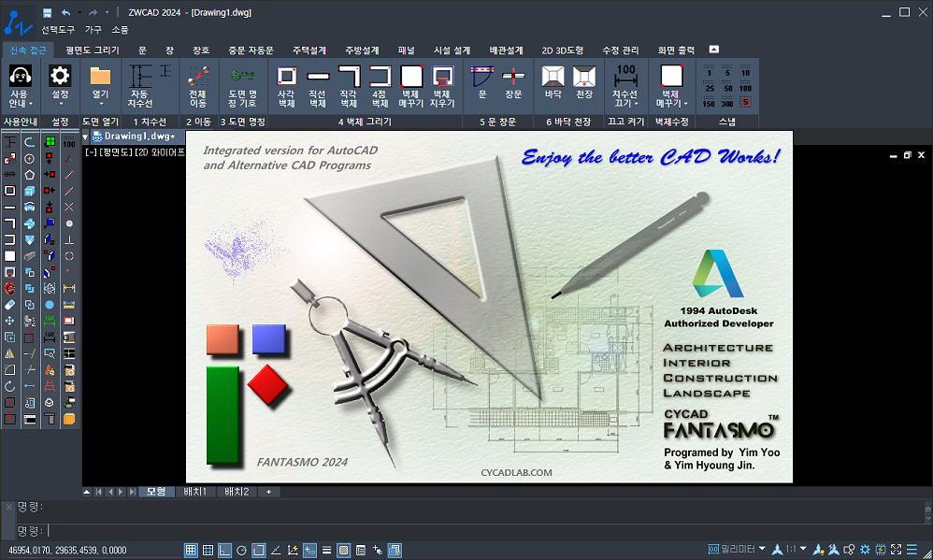Draw a 사각 벽체 wall
The image size is (933, 560).
pos(287,87)
